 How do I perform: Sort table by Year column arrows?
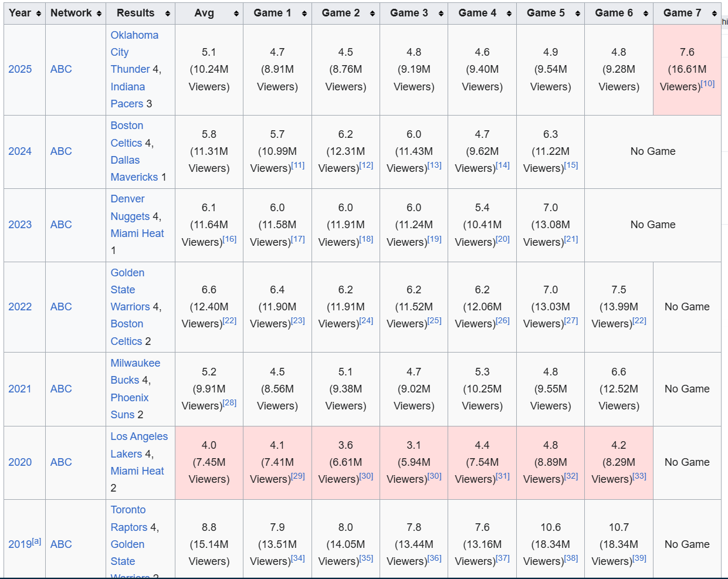pos(39,13)
